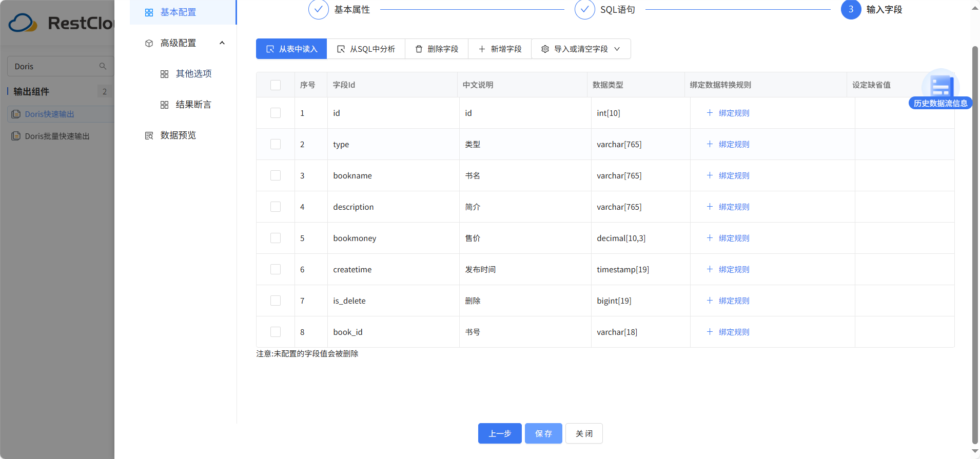980x459 pixels.
Task: Open the 结果断言 submenu item
Action: tap(186, 105)
